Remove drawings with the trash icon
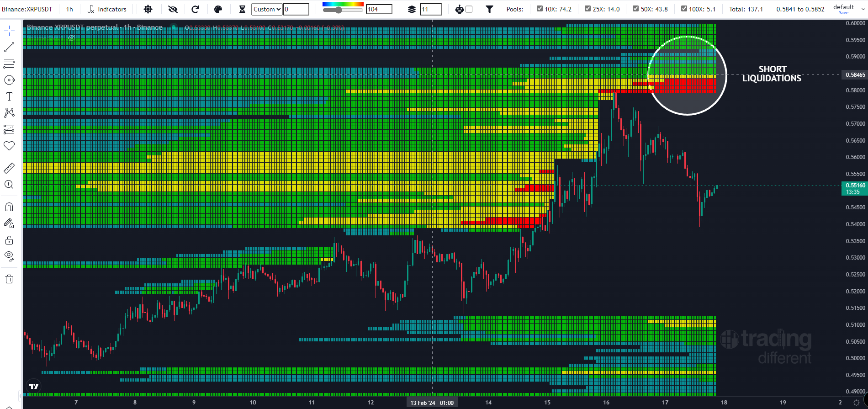This screenshot has height=409, width=868. 9,279
